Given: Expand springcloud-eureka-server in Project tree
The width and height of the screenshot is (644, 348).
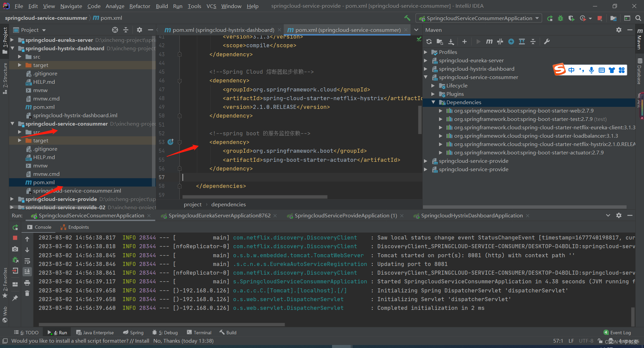Looking at the screenshot, I should pos(12,40).
